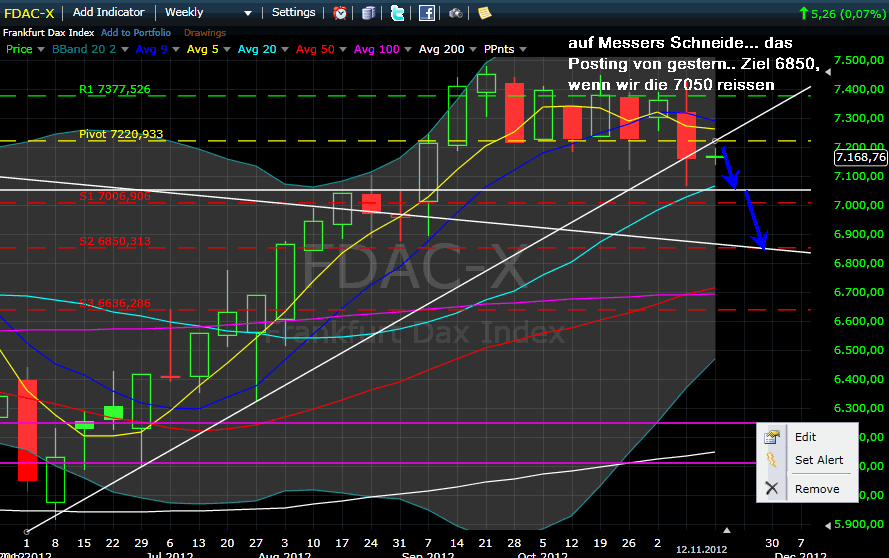Click the S2 6850,313 support label
Screen dimensions: 889x558
click(x=115, y=241)
